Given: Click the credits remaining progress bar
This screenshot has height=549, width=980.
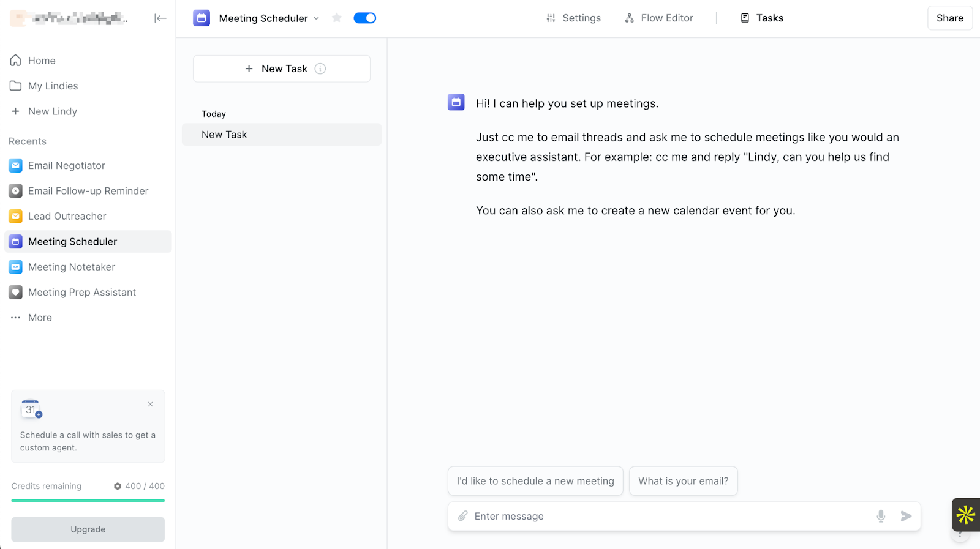Looking at the screenshot, I should click(88, 501).
